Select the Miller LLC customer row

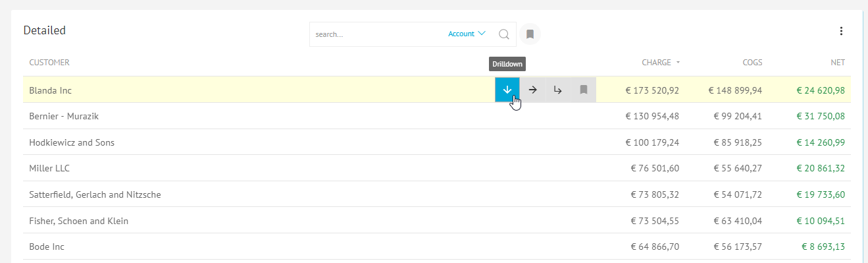(436, 168)
